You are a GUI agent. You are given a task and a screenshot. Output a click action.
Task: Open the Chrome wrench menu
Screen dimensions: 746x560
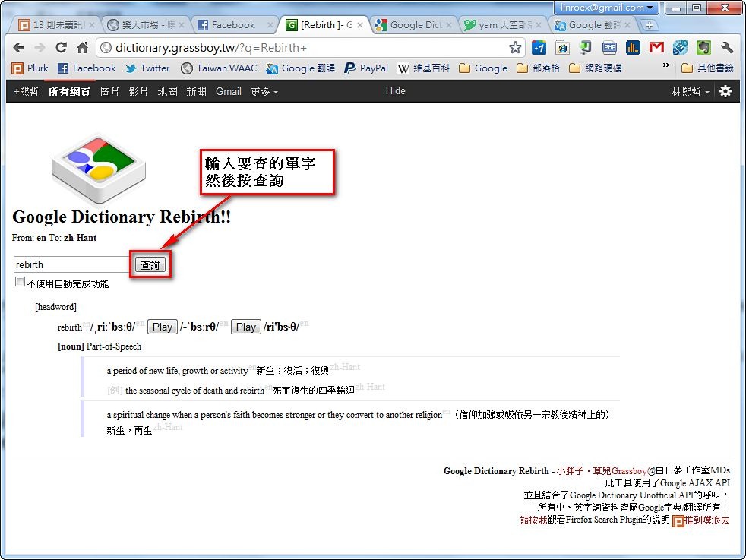coord(727,48)
